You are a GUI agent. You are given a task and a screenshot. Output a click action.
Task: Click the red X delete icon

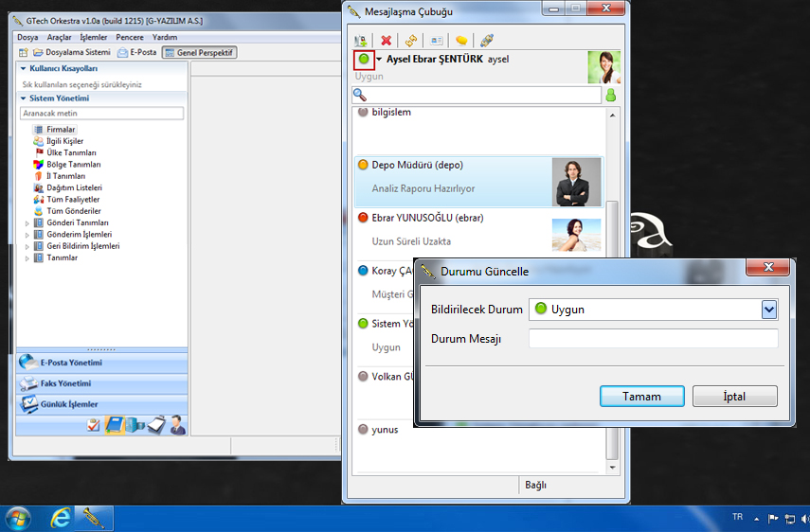pyautogui.click(x=386, y=41)
